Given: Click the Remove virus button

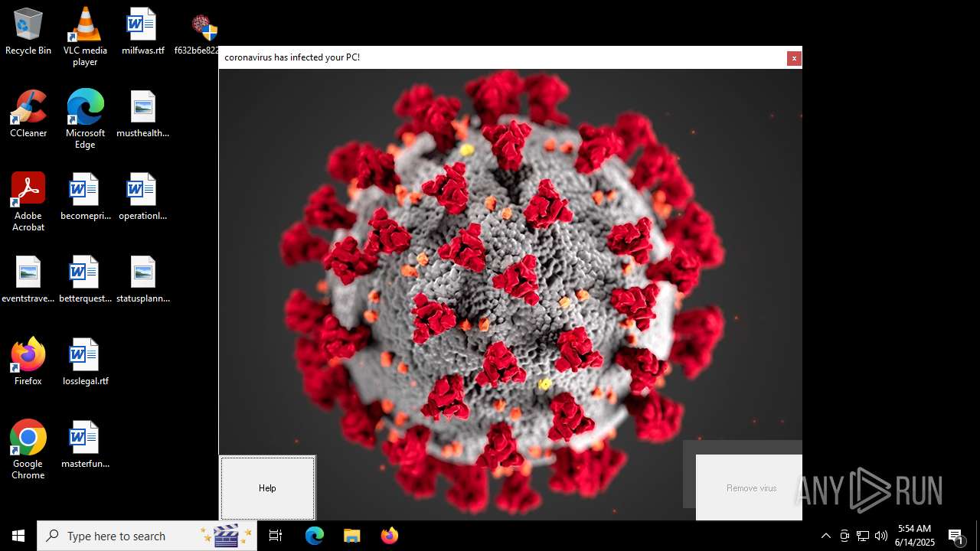Looking at the screenshot, I should click(x=749, y=488).
